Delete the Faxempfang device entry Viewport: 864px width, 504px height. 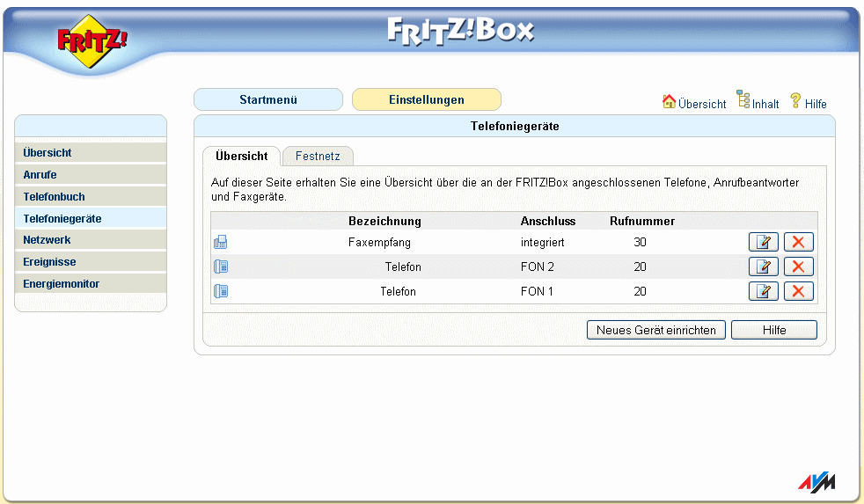pyautogui.click(x=798, y=242)
